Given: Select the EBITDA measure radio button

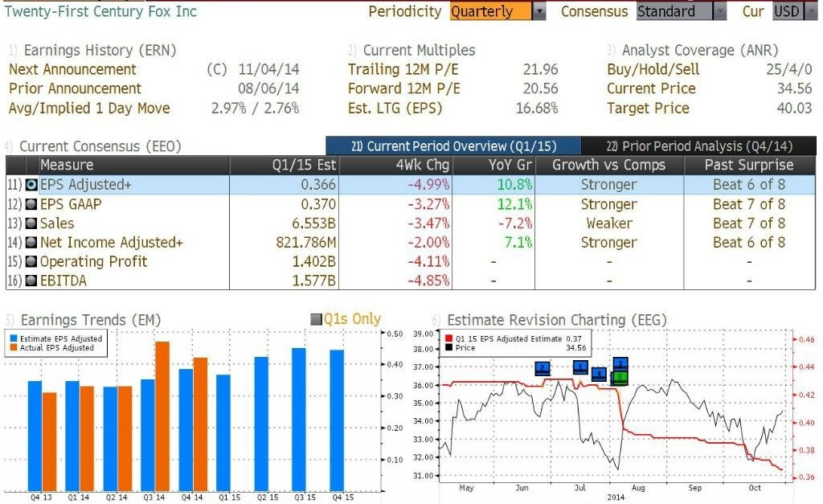Looking at the screenshot, I should click(31, 281).
